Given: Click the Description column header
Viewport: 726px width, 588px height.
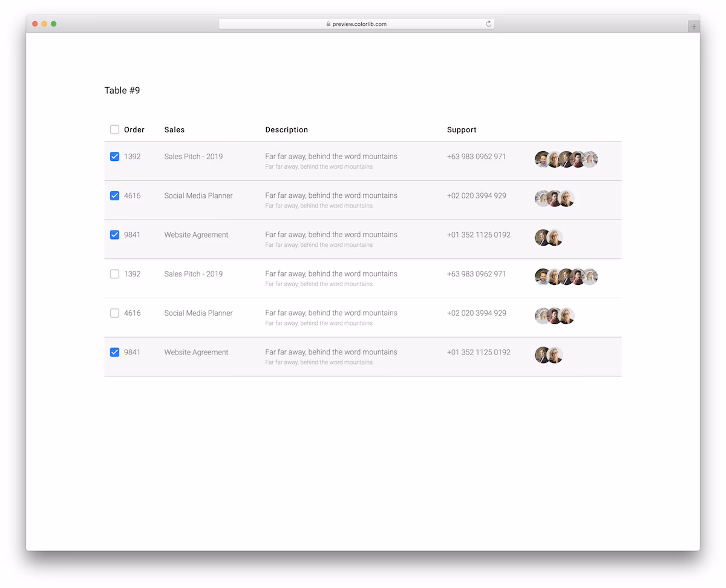Looking at the screenshot, I should pos(287,129).
